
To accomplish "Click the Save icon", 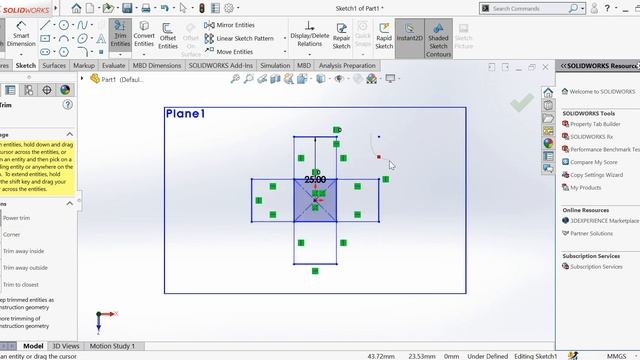I will click(127, 8).
